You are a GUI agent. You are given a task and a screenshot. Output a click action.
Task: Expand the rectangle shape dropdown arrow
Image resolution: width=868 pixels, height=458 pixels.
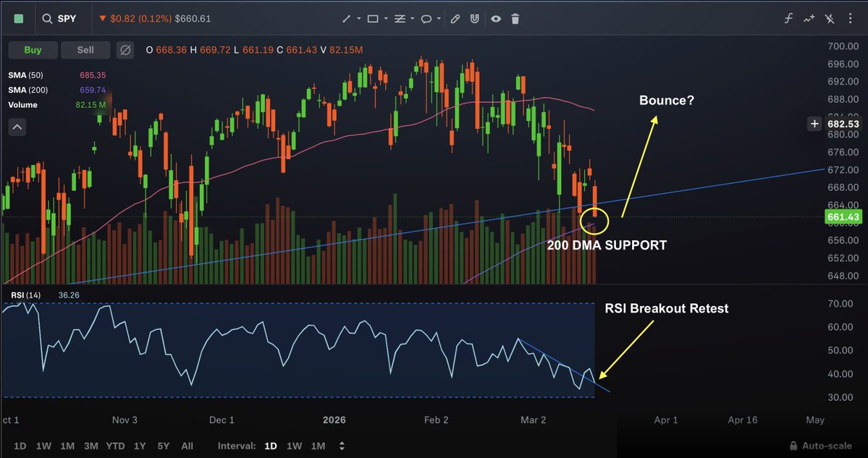[x=386, y=19]
